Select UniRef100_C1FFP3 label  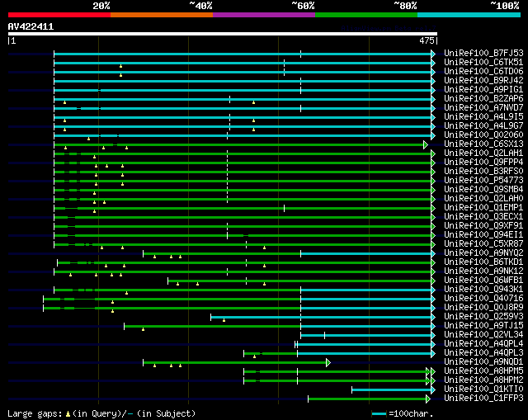(x=483, y=399)
